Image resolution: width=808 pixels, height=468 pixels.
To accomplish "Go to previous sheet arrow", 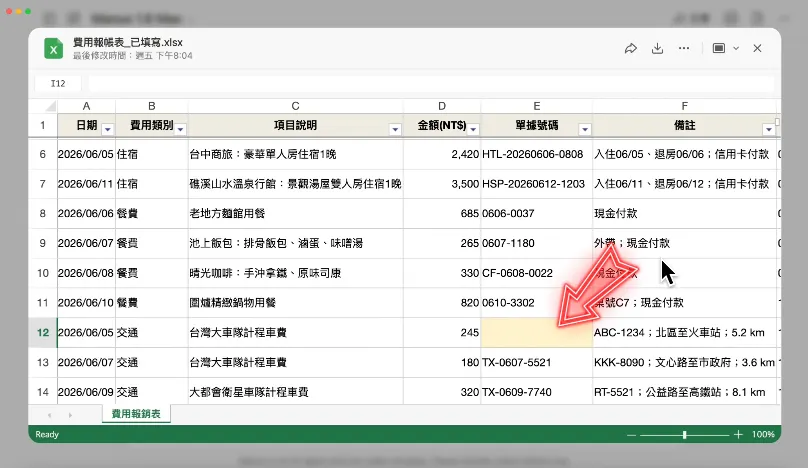I will point(49,415).
